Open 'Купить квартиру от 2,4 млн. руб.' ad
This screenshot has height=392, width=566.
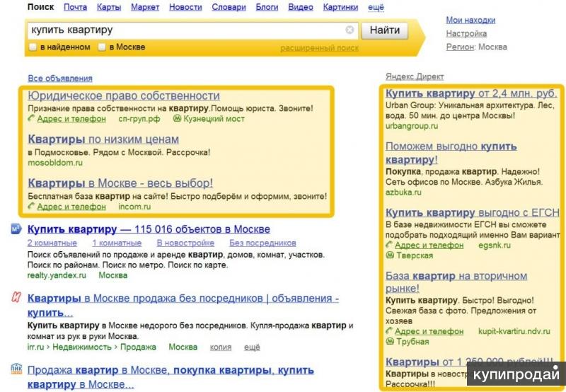(471, 93)
